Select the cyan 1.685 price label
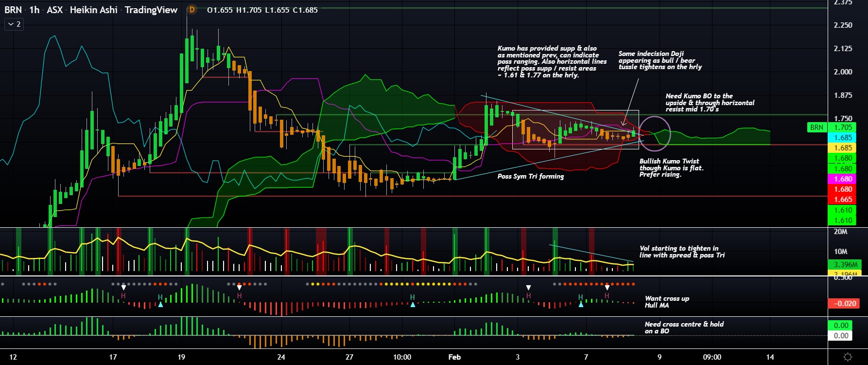 [x=843, y=138]
